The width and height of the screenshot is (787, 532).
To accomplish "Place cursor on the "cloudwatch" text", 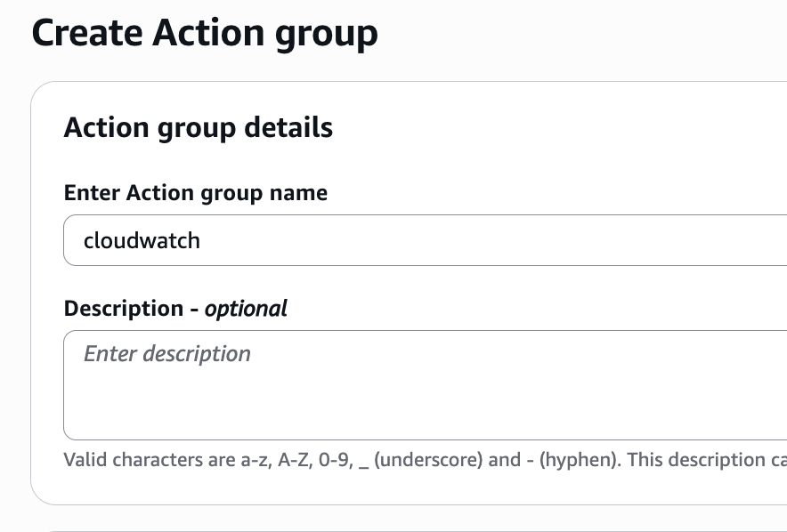I will [x=142, y=240].
